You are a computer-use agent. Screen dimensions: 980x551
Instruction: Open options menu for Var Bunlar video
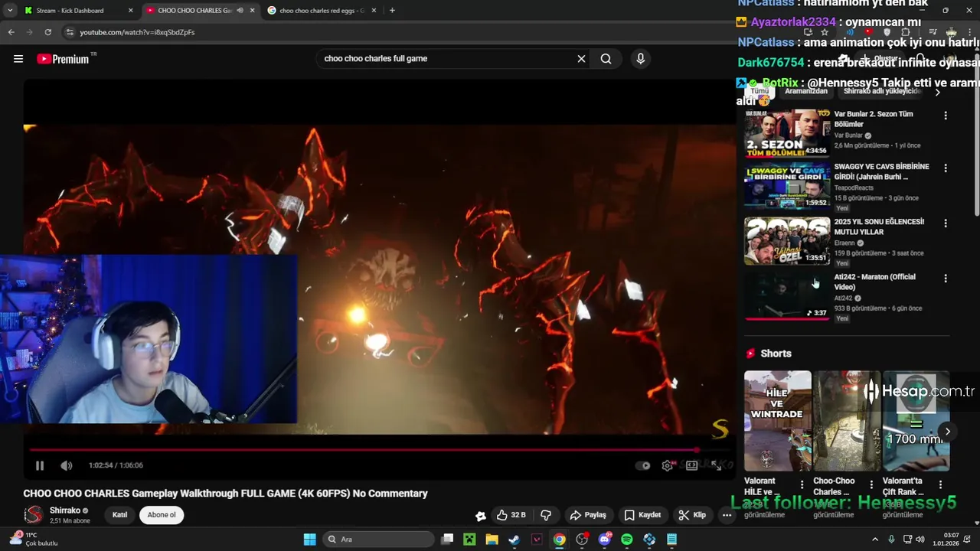tap(946, 116)
